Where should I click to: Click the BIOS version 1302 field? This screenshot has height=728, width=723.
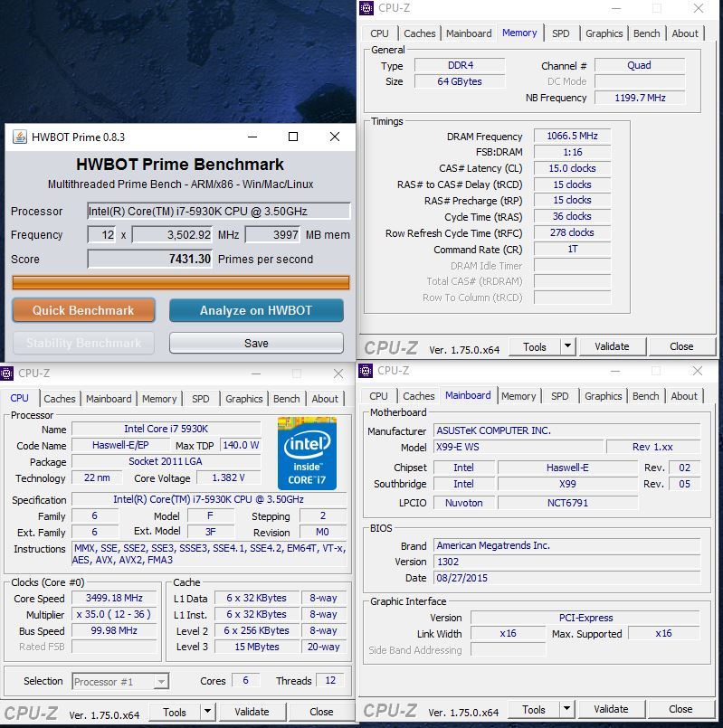(566, 562)
